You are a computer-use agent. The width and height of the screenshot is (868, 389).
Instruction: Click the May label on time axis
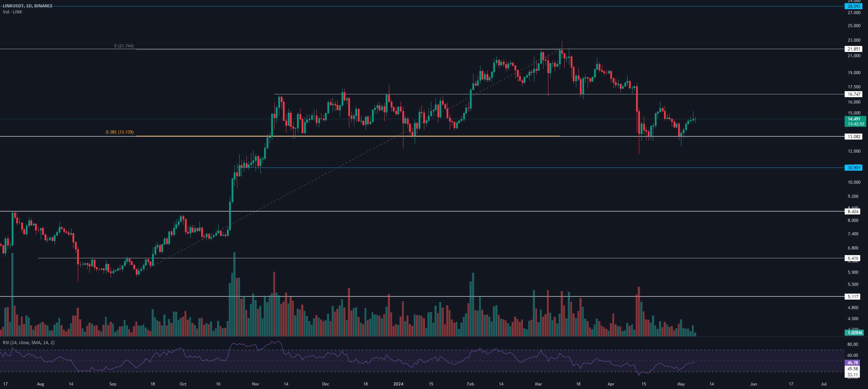pyautogui.click(x=681, y=384)
